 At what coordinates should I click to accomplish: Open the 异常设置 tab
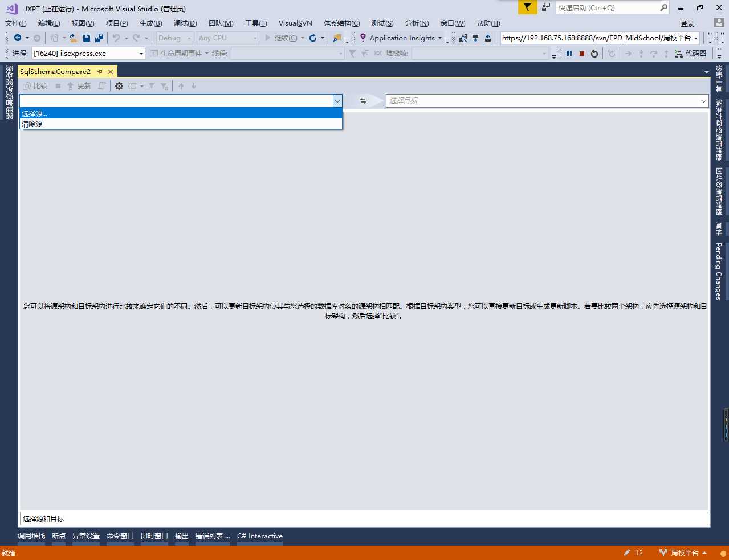tap(86, 536)
